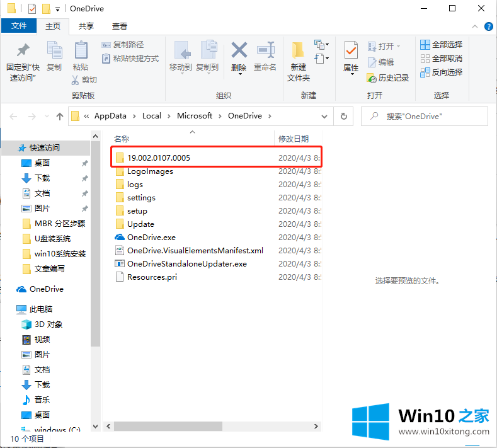
Task: Click Select none (全部取消)
Action: click(441, 59)
